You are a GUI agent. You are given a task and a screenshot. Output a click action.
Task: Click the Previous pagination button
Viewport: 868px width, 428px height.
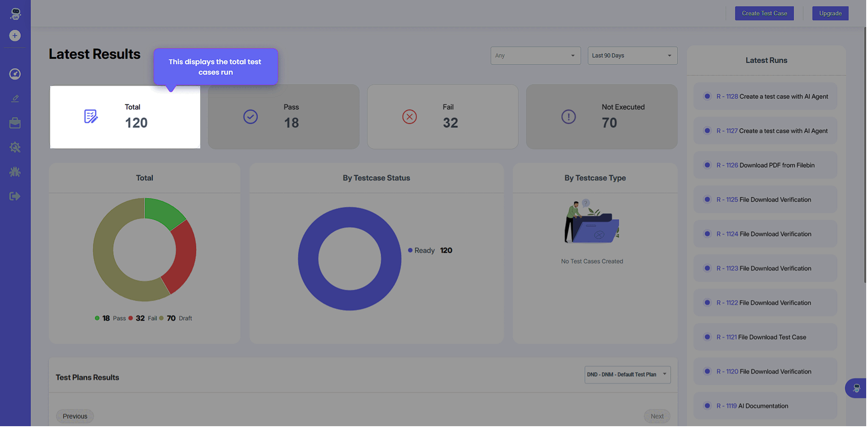coord(75,416)
